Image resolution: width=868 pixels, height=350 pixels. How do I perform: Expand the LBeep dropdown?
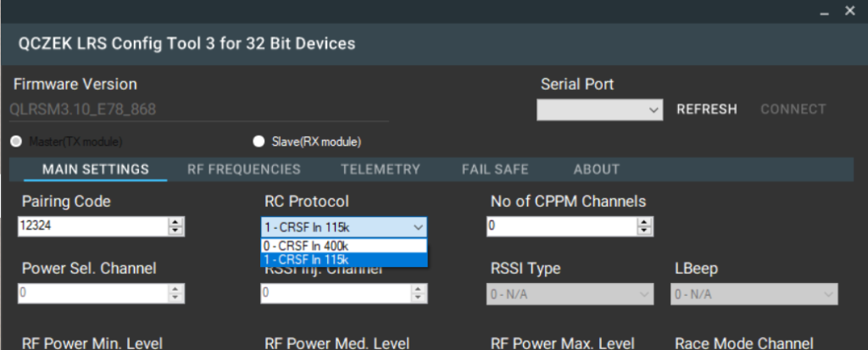pyautogui.click(x=754, y=294)
